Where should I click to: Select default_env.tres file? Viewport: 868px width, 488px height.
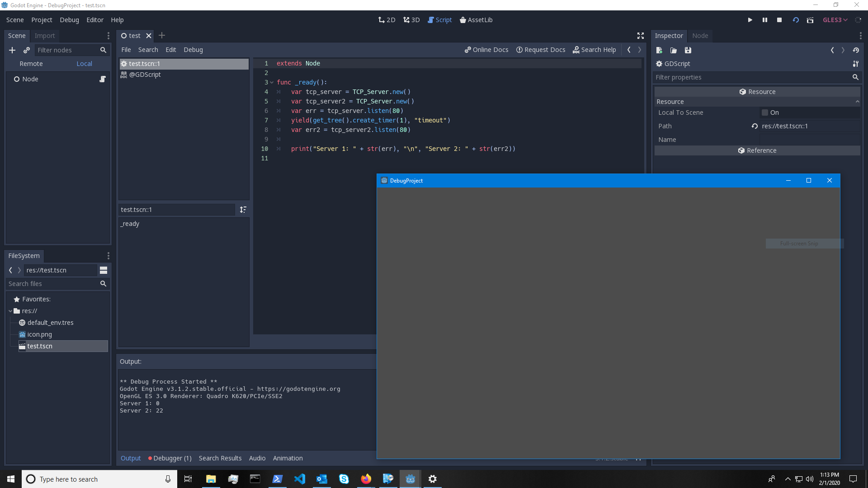(x=50, y=323)
